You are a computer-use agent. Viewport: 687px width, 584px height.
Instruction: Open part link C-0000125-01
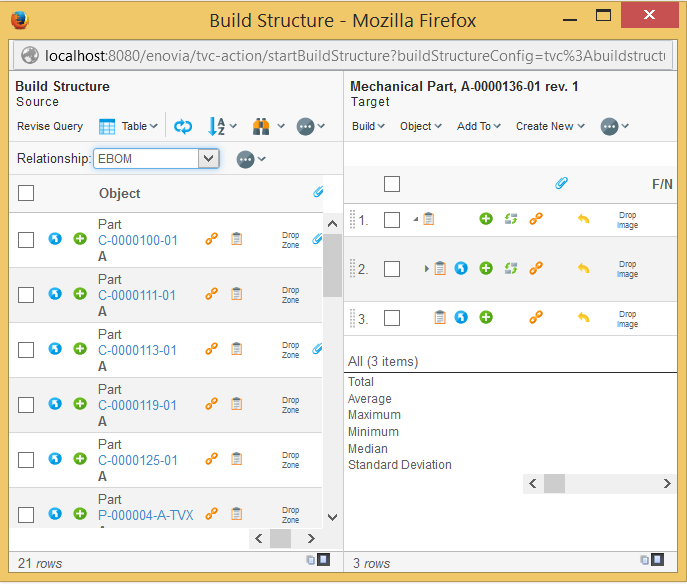(138, 460)
